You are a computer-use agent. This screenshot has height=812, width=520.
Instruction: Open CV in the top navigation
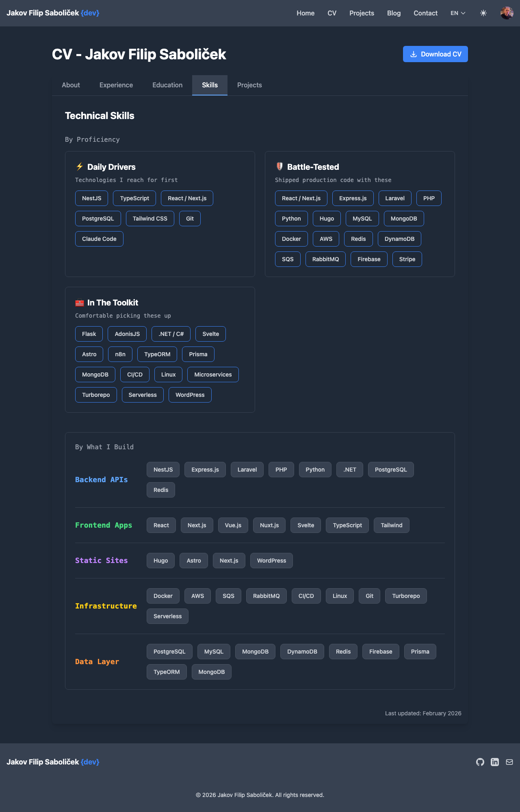click(x=332, y=13)
